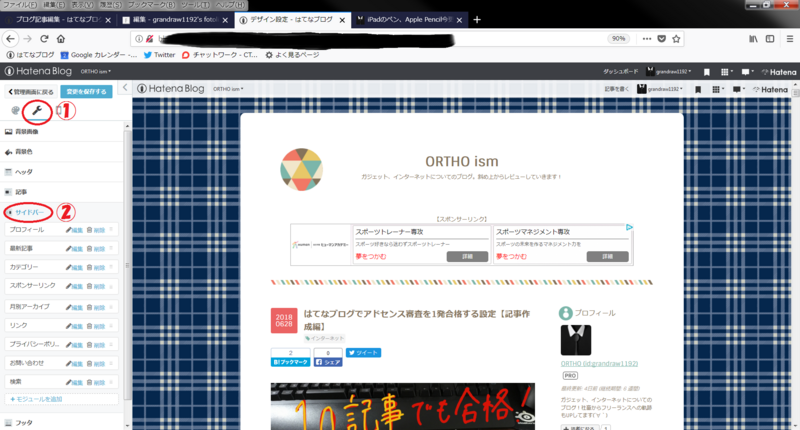Open the Firefox library icon
This screenshot has width=800, height=430.
click(753, 39)
